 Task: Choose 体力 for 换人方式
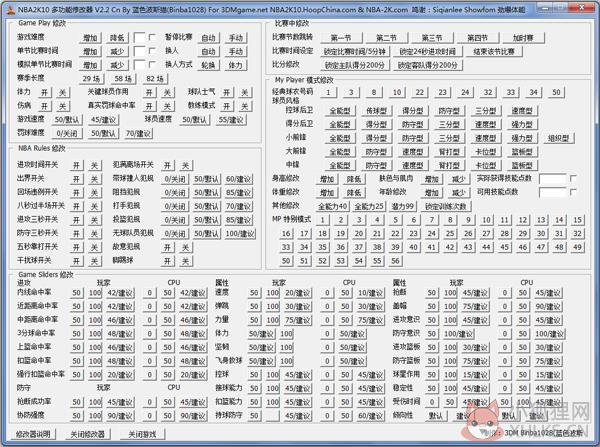(x=236, y=65)
